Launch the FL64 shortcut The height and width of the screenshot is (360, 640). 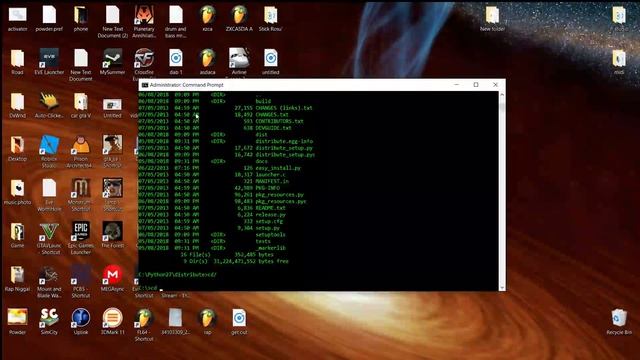click(144, 325)
